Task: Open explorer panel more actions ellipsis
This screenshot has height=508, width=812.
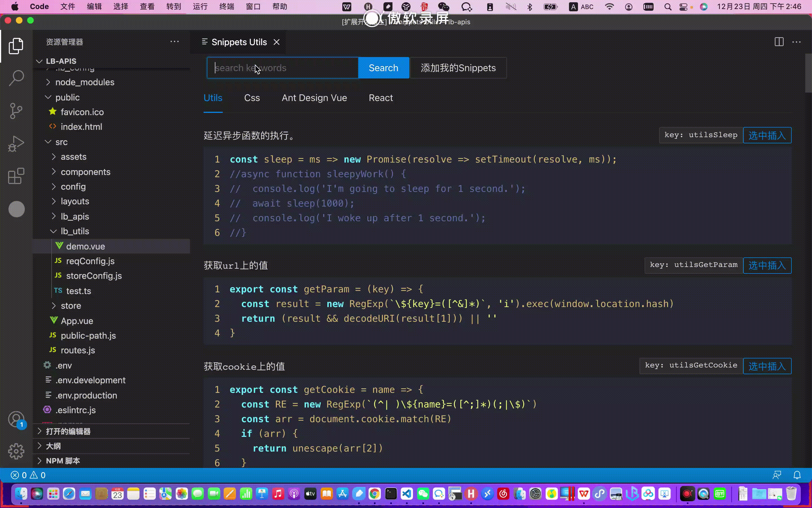Action: pos(175,42)
